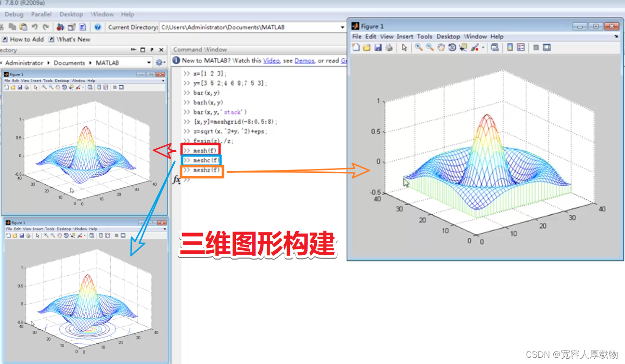The width and height of the screenshot is (625, 364).
Task: Open Window menu in large Figure 1 window
Action: point(475,36)
